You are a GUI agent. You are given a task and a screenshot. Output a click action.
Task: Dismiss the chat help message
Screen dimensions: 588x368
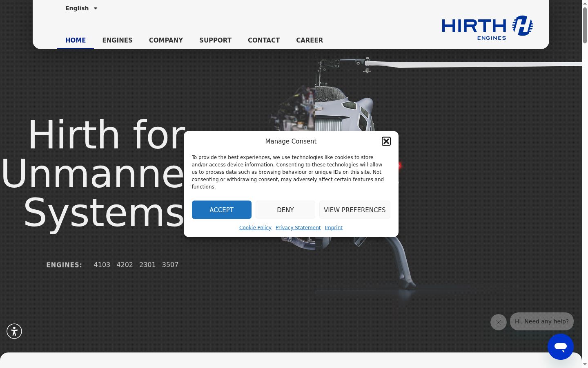(x=499, y=322)
